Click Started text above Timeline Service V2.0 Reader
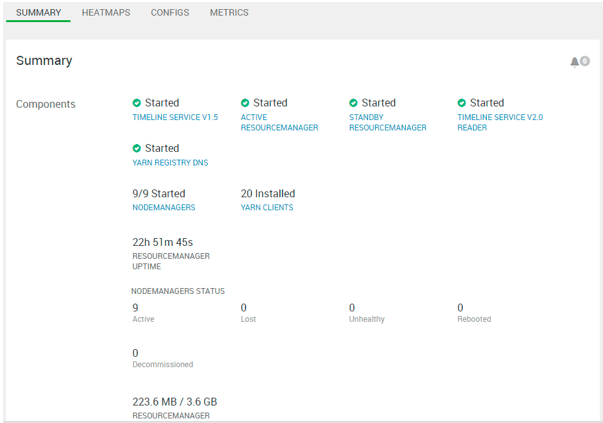The width and height of the screenshot is (603, 423). pyautogui.click(x=487, y=103)
